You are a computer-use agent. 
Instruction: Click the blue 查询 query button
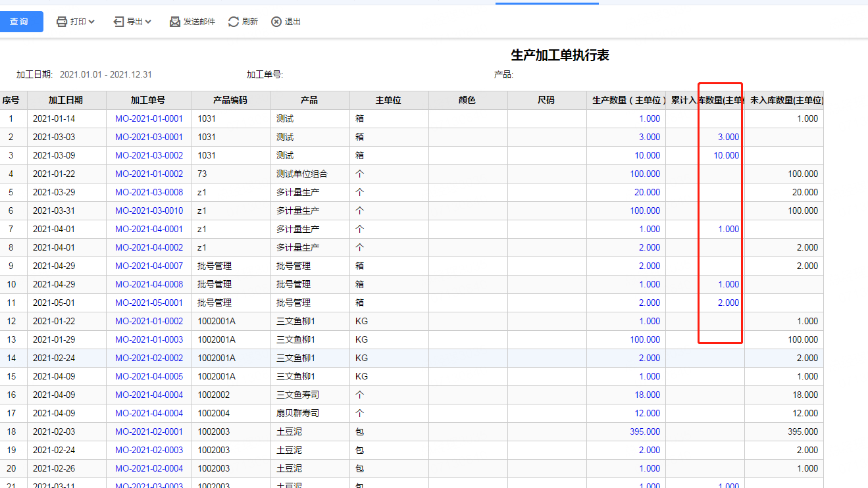tap(21, 22)
